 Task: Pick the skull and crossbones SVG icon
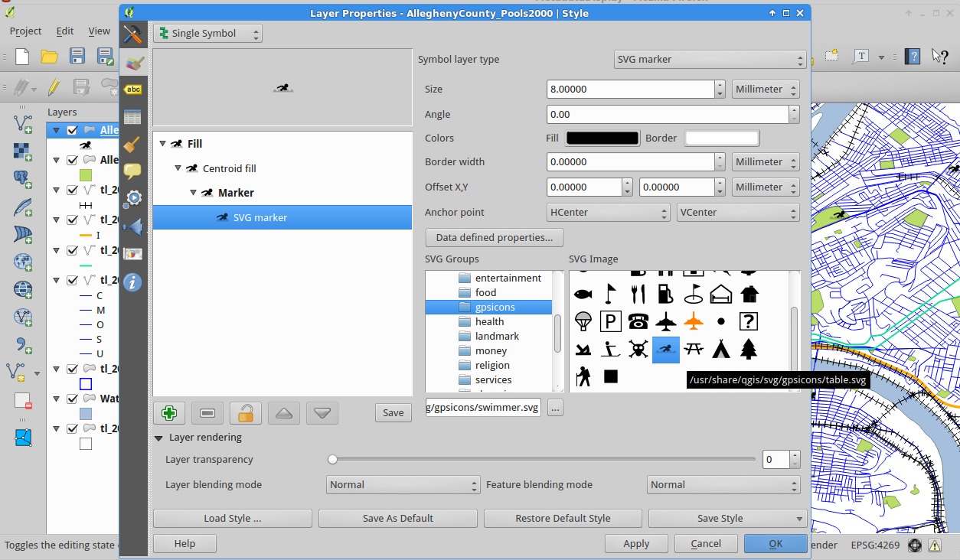(x=638, y=350)
